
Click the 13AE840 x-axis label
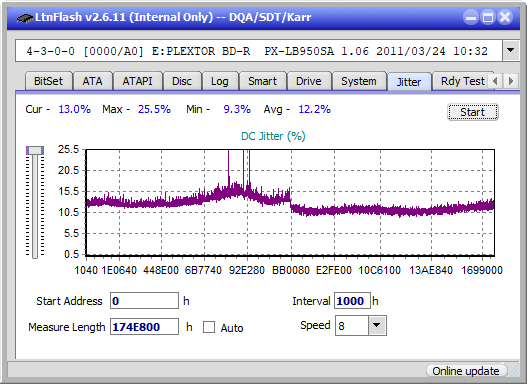tap(431, 270)
